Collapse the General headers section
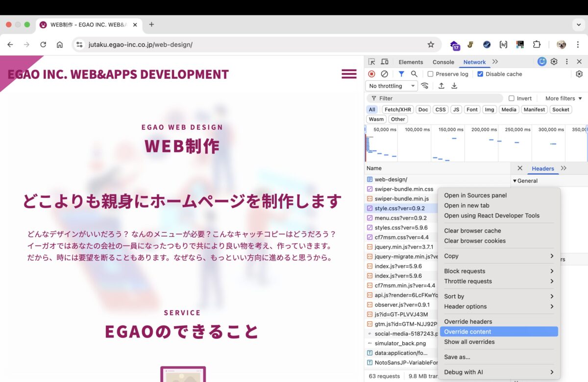588x382 pixels. [x=515, y=181]
